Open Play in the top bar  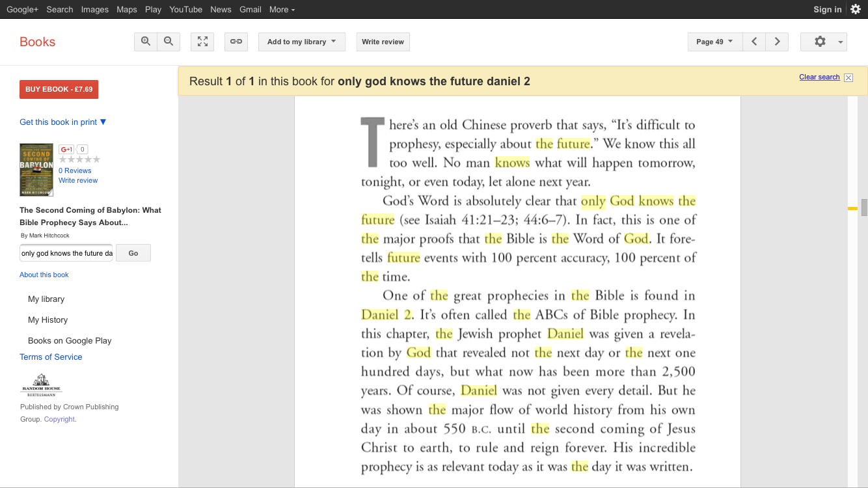pos(154,9)
